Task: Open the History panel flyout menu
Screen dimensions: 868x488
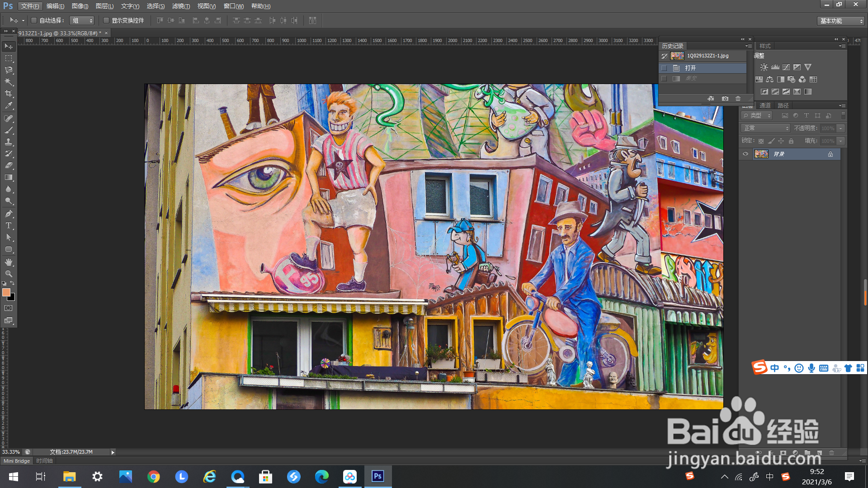Action: pos(749,46)
